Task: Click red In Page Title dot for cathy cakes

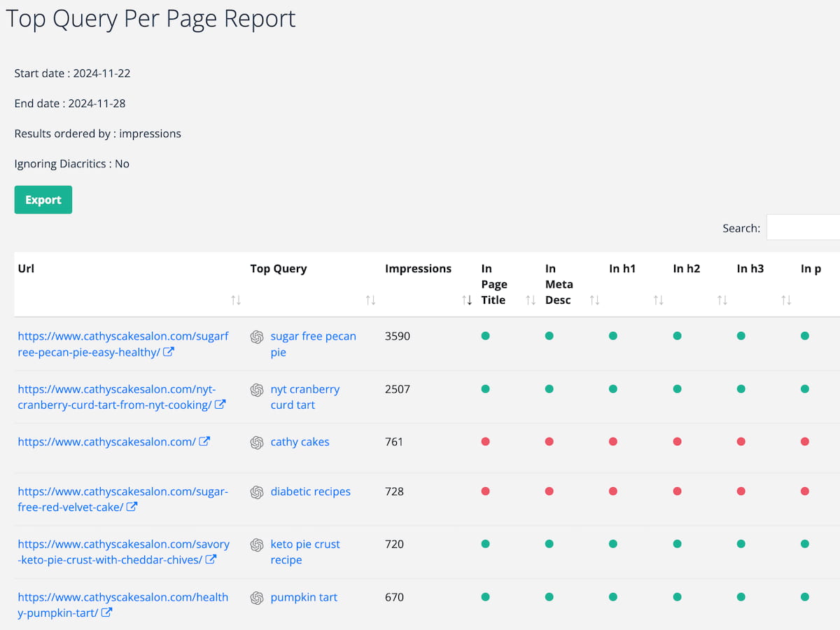Action: click(x=485, y=442)
